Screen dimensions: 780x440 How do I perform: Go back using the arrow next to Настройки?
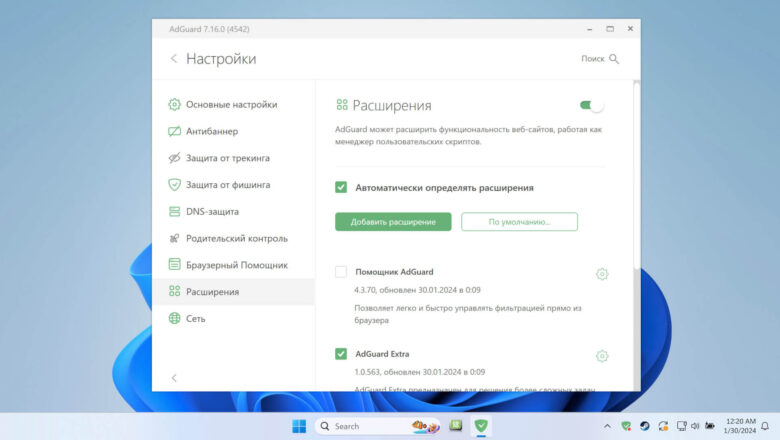click(x=174, y=59)
